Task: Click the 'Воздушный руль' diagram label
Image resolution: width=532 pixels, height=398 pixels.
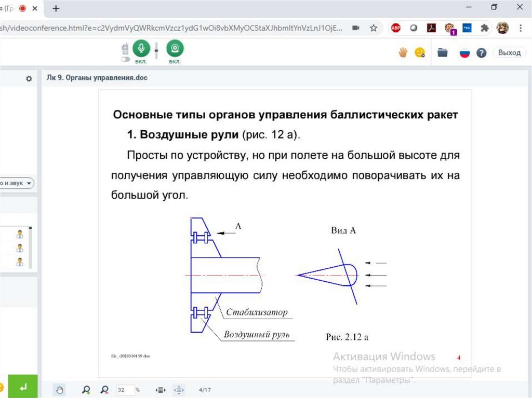Action: (257, 335)
